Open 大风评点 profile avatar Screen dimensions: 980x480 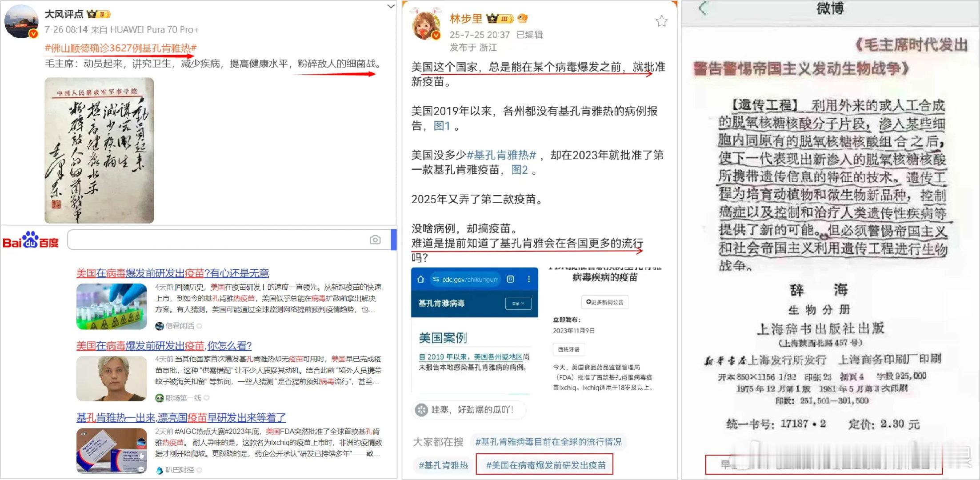click(21, 22)
